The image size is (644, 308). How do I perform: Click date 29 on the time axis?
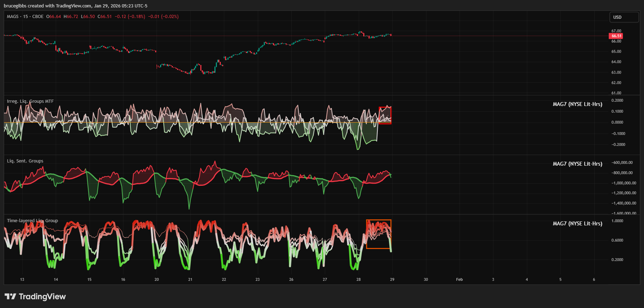click(392, 279)
